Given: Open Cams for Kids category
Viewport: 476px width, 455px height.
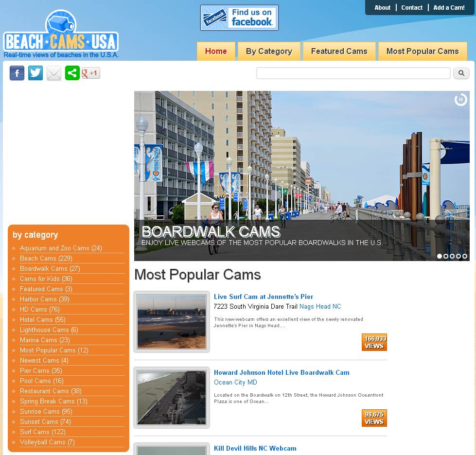Looking at the screenshot, I should (46, 279).
